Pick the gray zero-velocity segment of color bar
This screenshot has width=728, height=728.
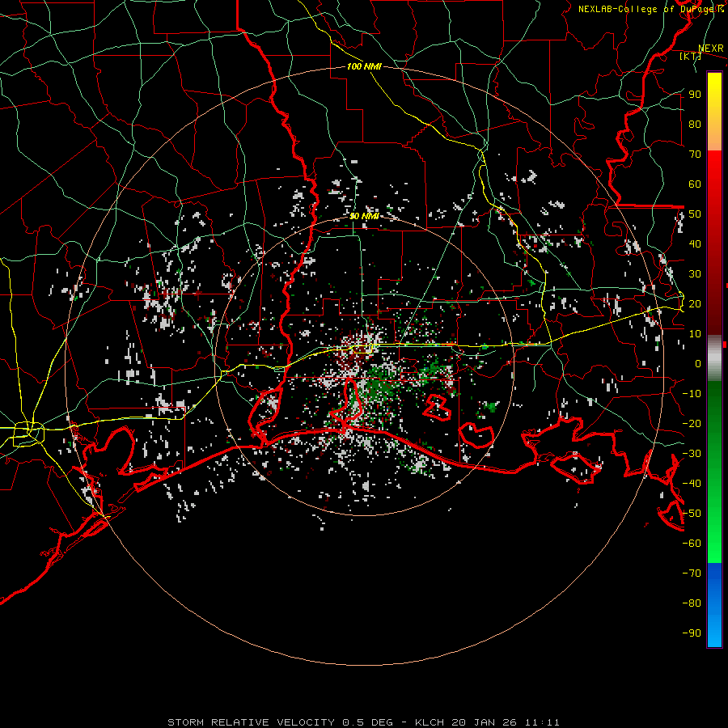tap(714, 358)
